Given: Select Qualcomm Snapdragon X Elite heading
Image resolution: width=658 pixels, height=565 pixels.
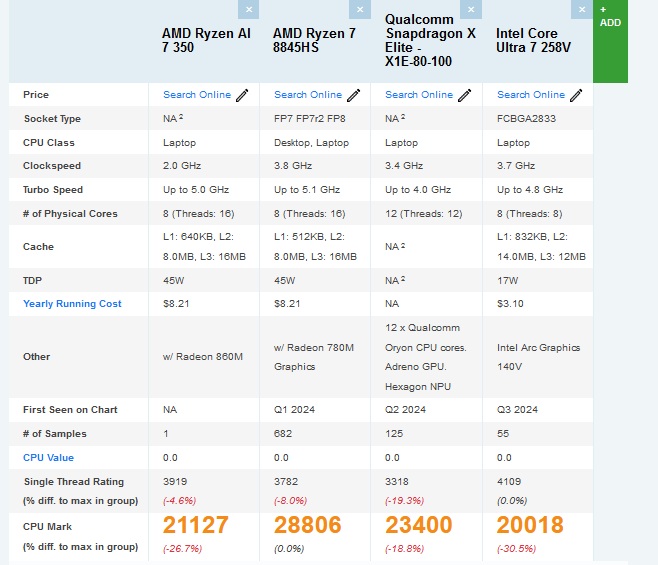Looking at the screenshot, I should coord(430,40).
